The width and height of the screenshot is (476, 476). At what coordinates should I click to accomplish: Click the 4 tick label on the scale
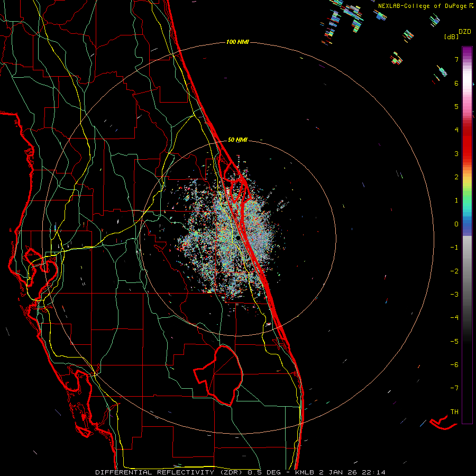point(456,130)
